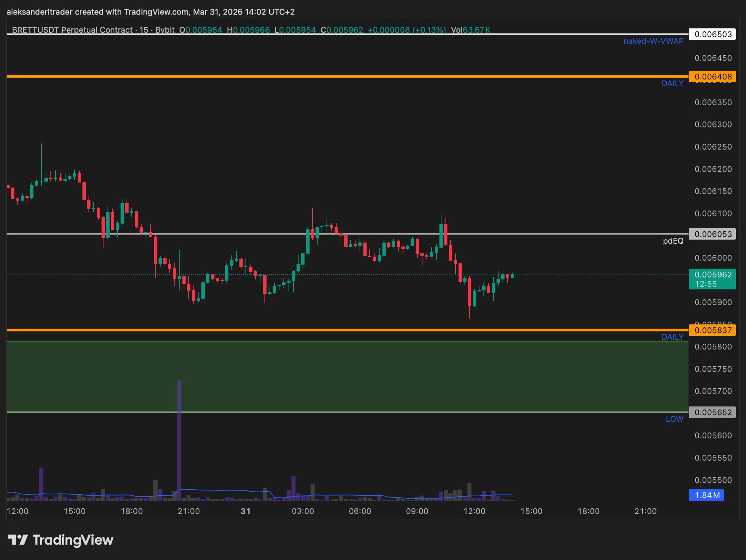746x560 pixels.
Task: Click the lower DAILY label near 0.005837
Action: [672, 337]
